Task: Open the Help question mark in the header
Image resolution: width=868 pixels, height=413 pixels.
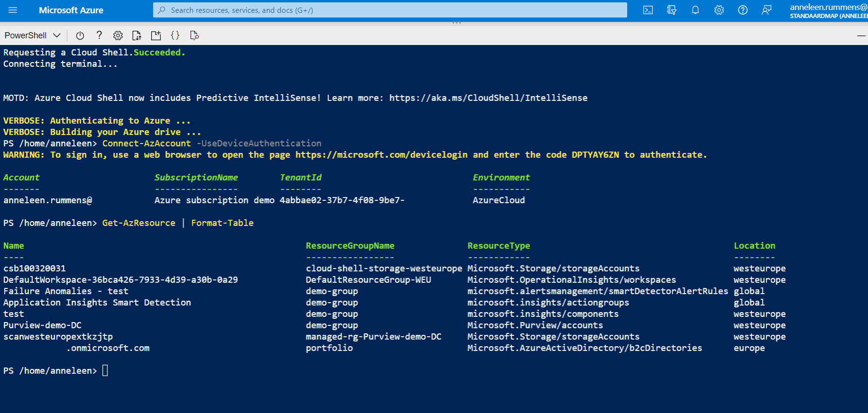Action: coord(743,10)
